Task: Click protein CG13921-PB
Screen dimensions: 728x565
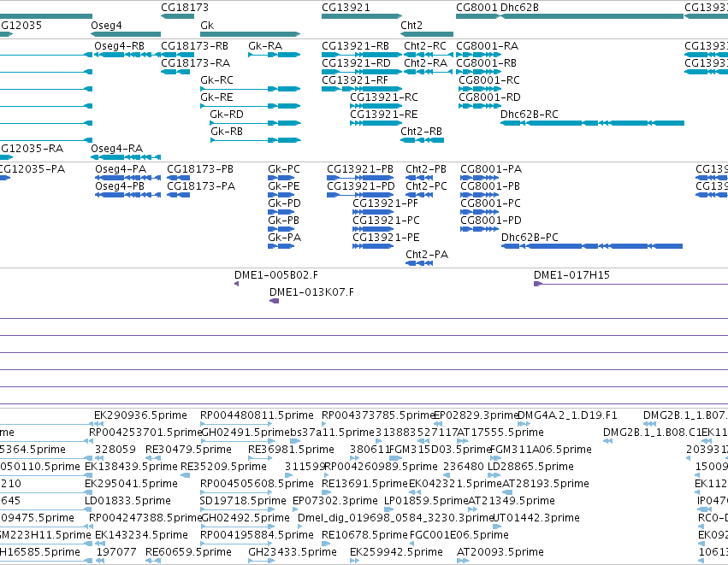Action: point(360,169)
